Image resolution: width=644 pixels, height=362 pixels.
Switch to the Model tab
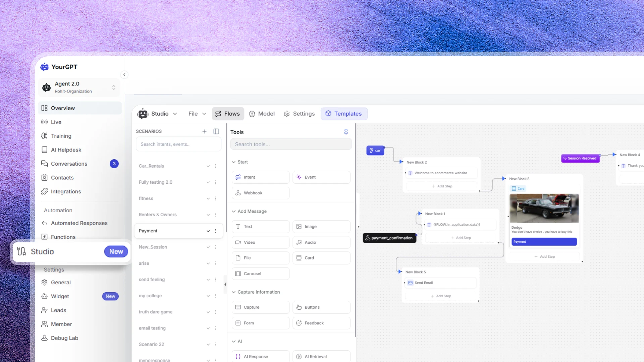click(x=262, y=114)
